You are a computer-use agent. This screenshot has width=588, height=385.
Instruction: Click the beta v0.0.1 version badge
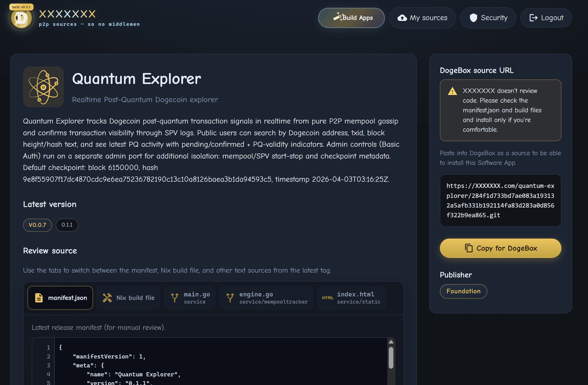point(21,7)
